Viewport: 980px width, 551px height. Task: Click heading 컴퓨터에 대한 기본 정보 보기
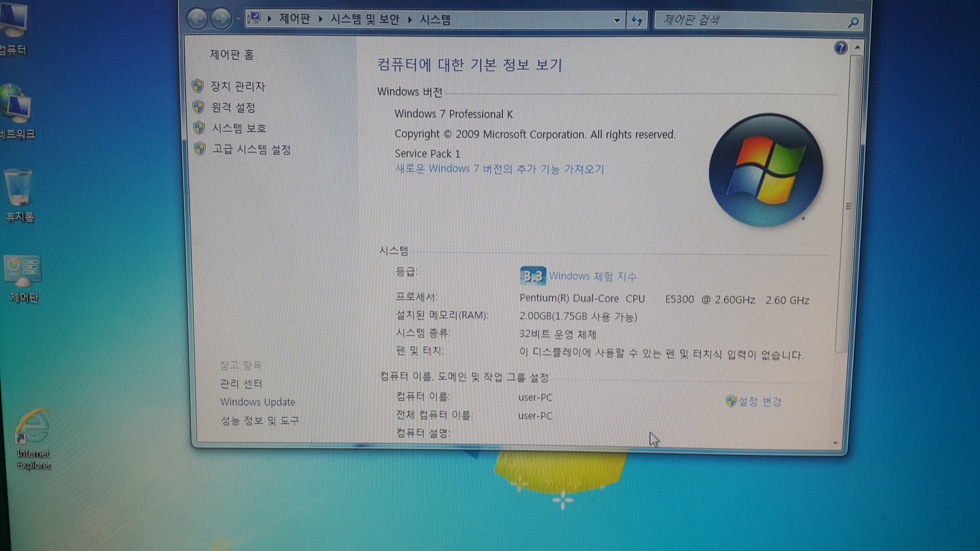click(x=469, y=64)
